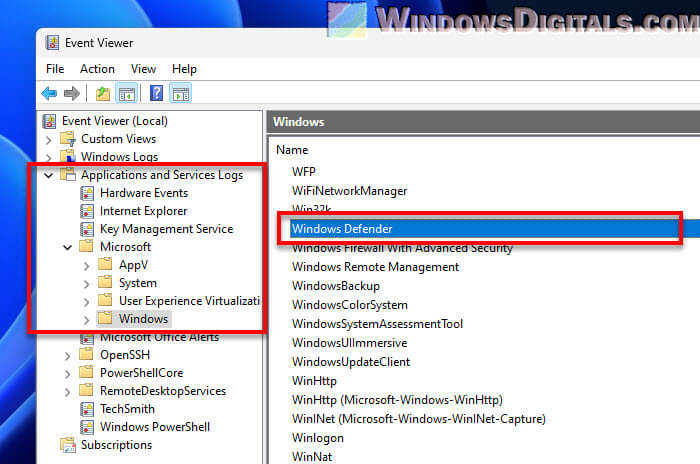Click the Event Viewer title bar icon
The image size is (700, 464).
(x=52, y=43)
